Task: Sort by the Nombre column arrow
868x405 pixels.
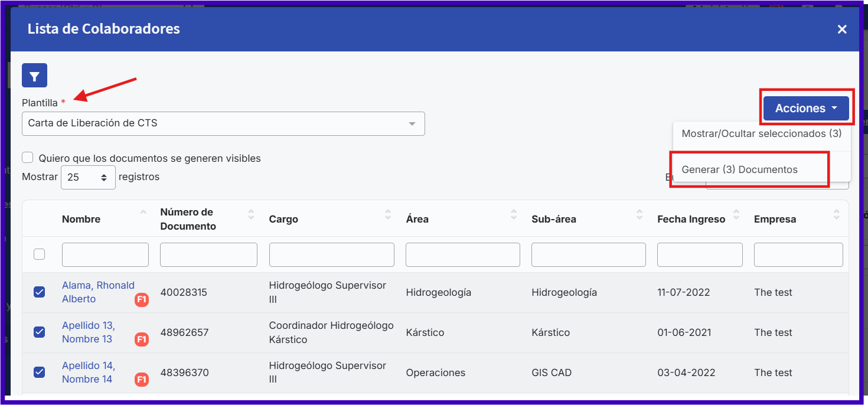Action: pos(143,213)
